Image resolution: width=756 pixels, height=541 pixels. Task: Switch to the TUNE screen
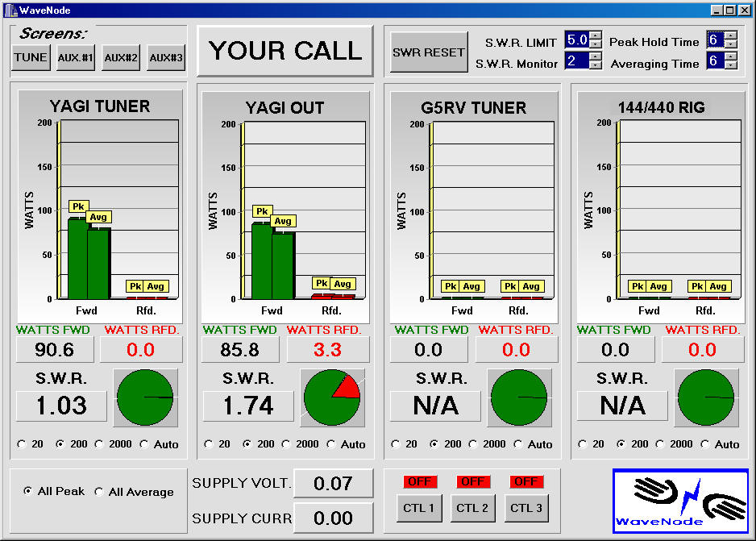pos(31,58)
